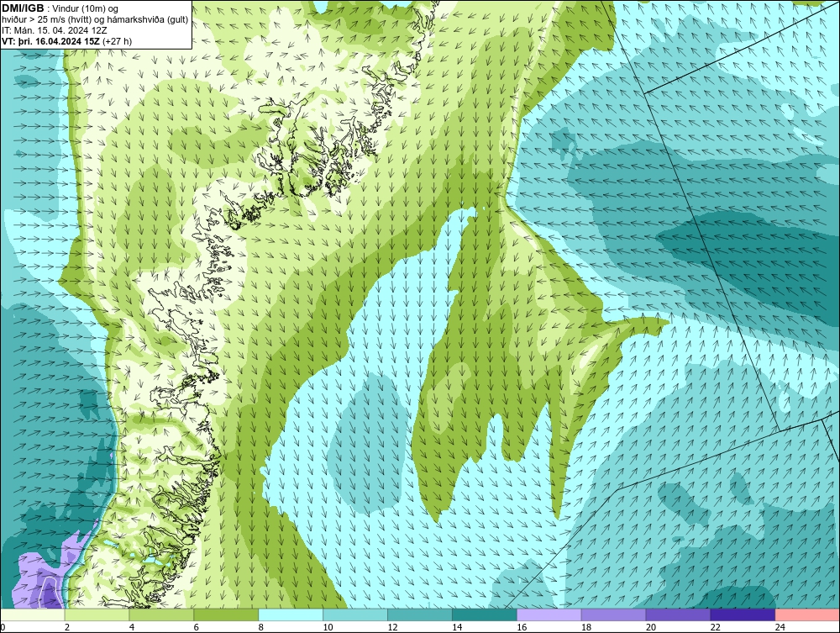Pick the teal 12–14 m/s legend swatch

[419, 615]
